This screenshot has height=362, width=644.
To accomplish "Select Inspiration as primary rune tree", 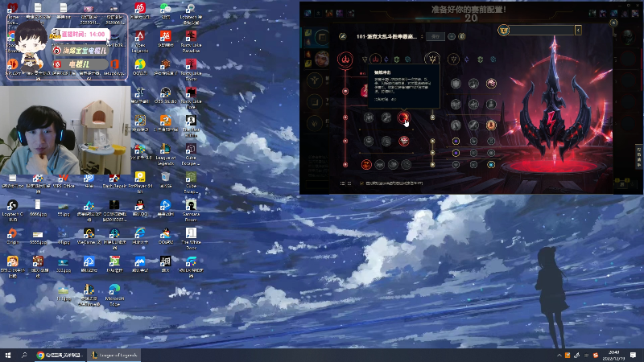I will 407,60.
